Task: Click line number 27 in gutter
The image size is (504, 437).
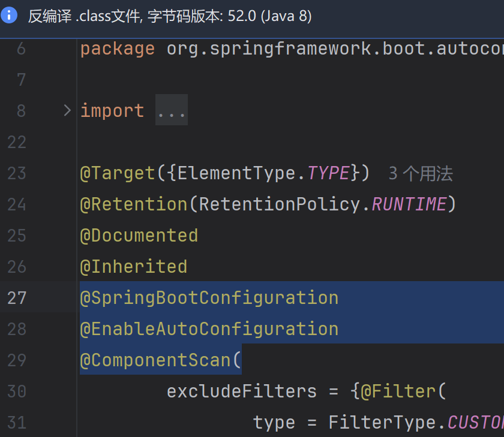Action: 17,298
